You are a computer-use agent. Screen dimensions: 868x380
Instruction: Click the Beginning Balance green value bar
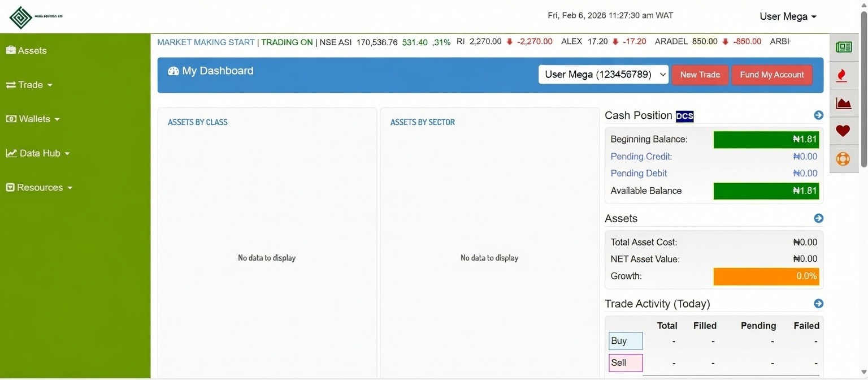(766, 140)
